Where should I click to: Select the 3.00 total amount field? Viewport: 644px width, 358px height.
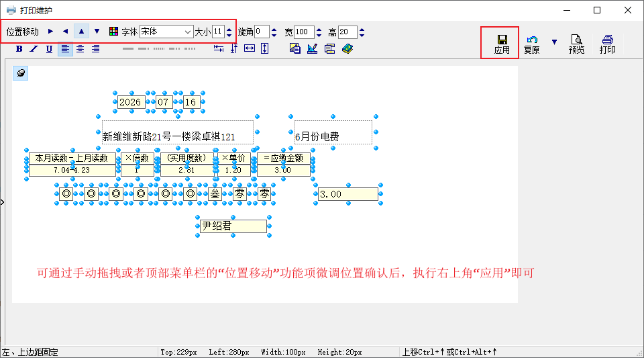tap(348, 194)
